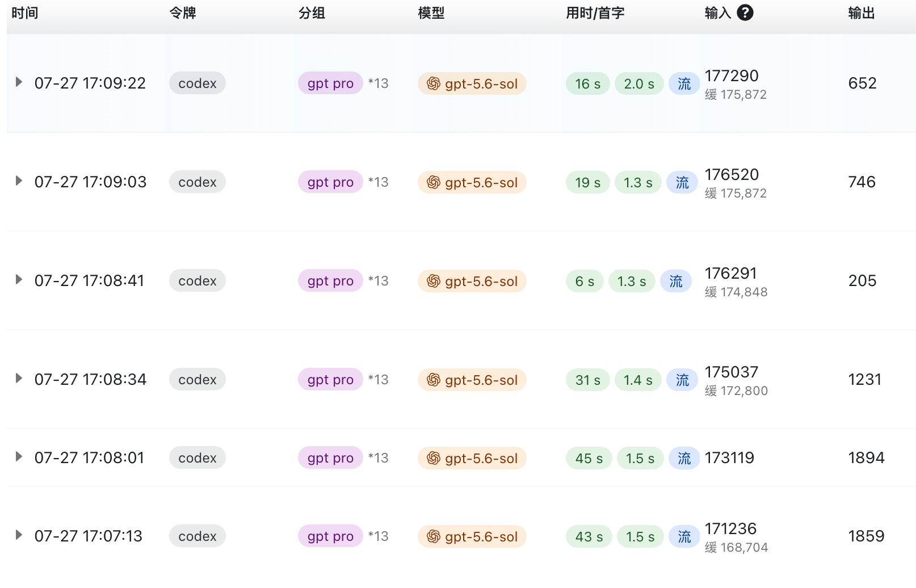Click the 2.0 s first-token badge
916x588 pixels.
click(639, 83)
